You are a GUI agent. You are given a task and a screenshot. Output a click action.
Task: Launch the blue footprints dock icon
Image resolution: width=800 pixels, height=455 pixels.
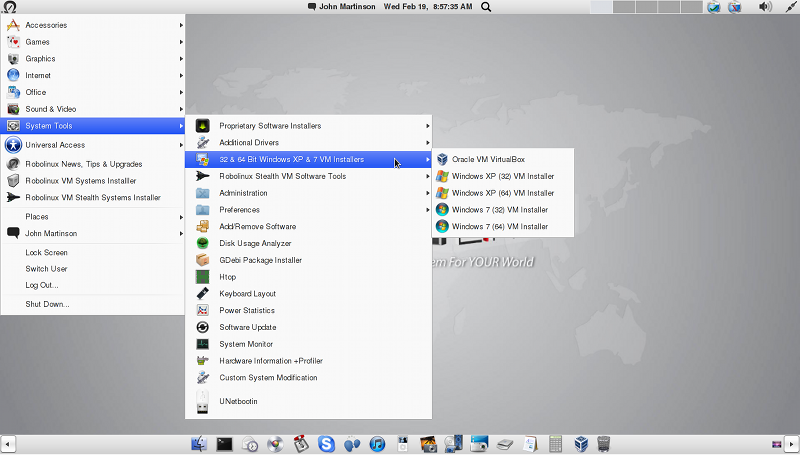coord(352,444)
